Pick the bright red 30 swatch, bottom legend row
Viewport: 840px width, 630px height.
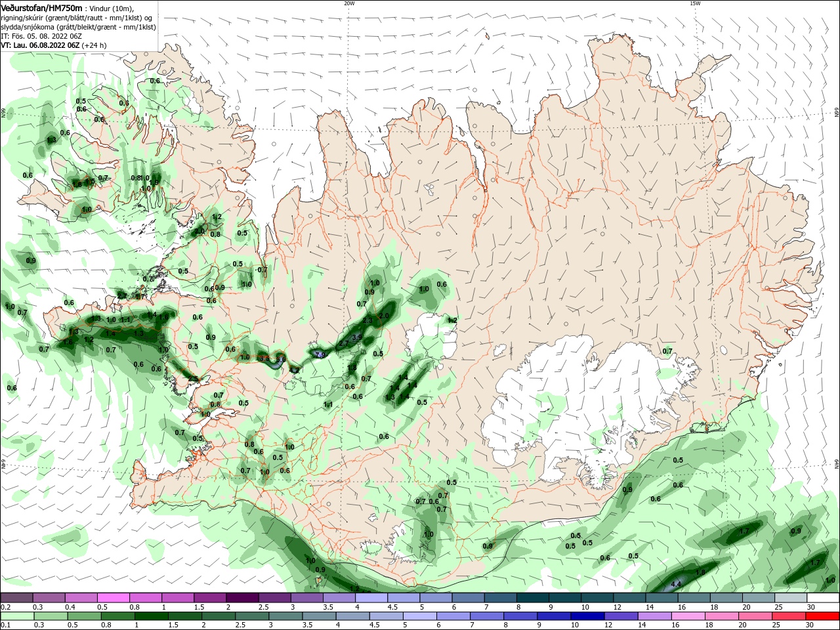(822, 616)
